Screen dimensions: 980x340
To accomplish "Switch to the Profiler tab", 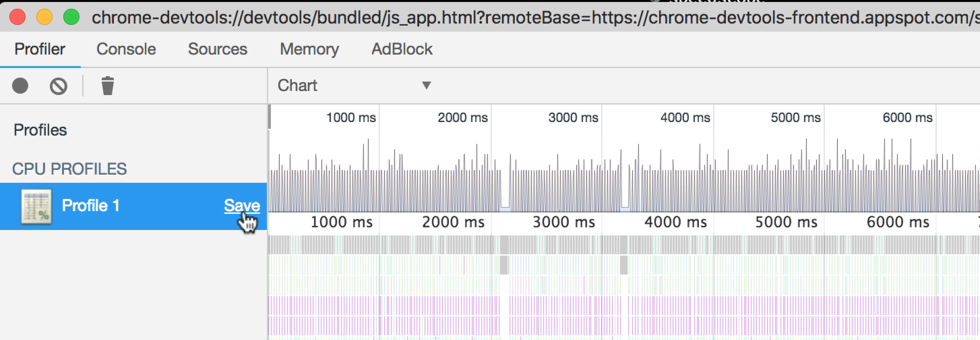I will (40, 49).
